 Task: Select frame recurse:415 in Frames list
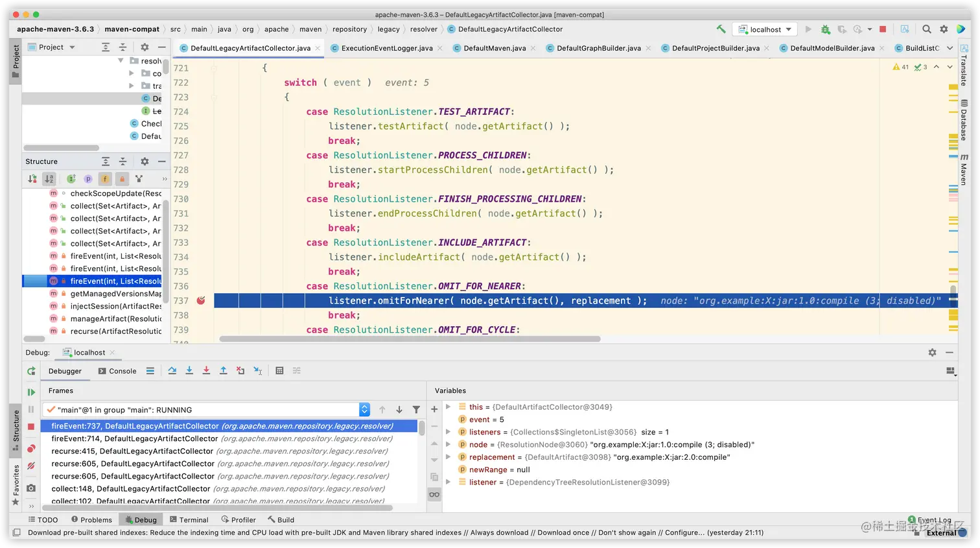click(230, 451)
